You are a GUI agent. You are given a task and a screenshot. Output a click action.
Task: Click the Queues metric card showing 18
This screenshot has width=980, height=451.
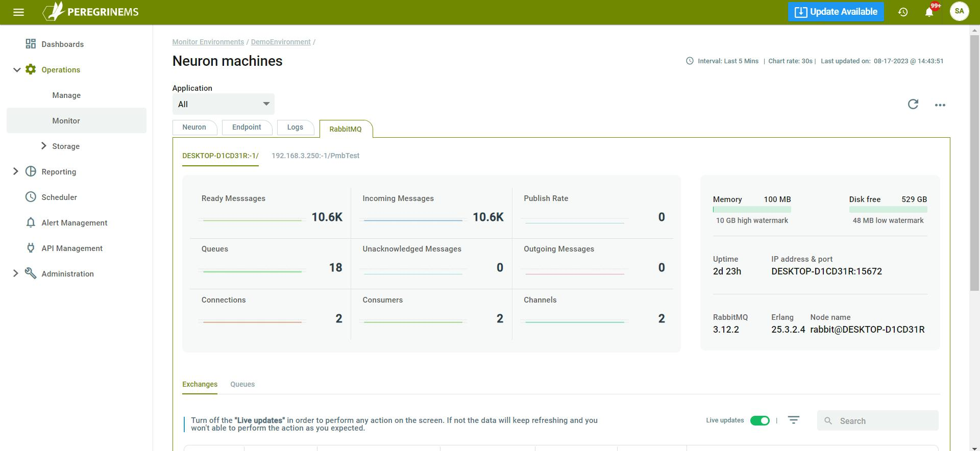click(271, 264)
